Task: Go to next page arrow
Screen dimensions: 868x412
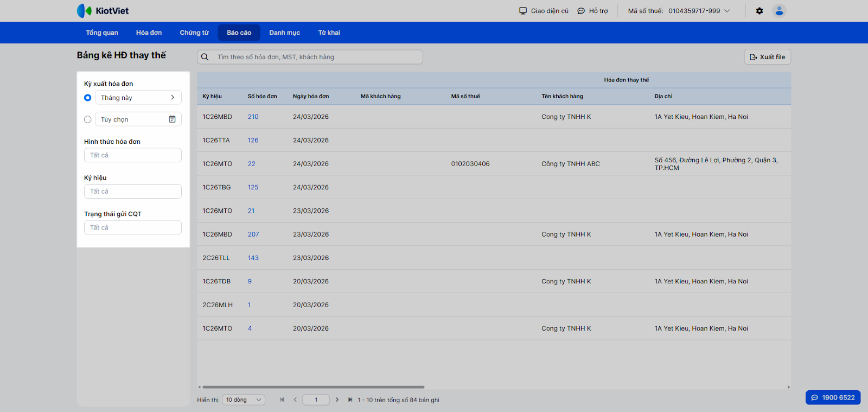Action: [x=337, y=400]
